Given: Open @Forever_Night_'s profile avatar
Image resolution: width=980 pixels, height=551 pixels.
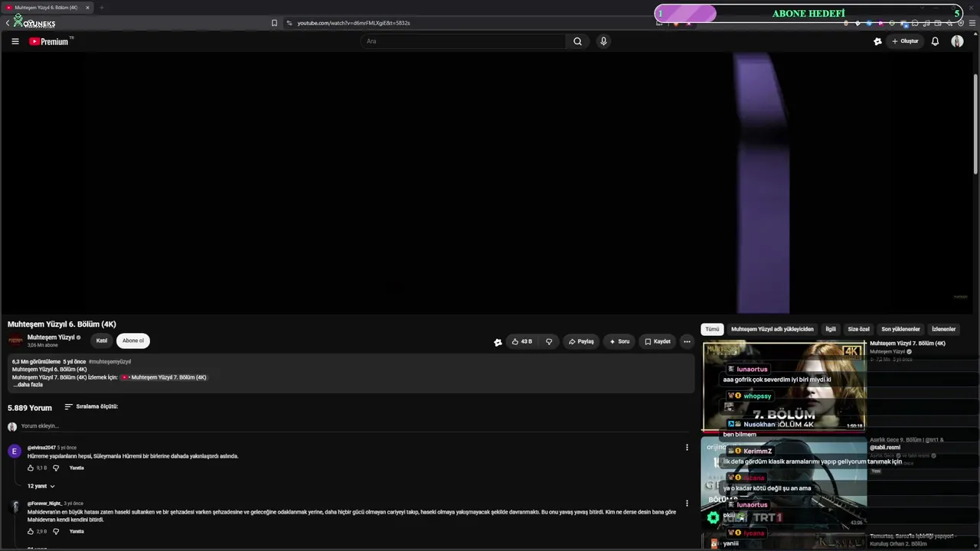Looking at the screenshot, I should pos(14,507).
